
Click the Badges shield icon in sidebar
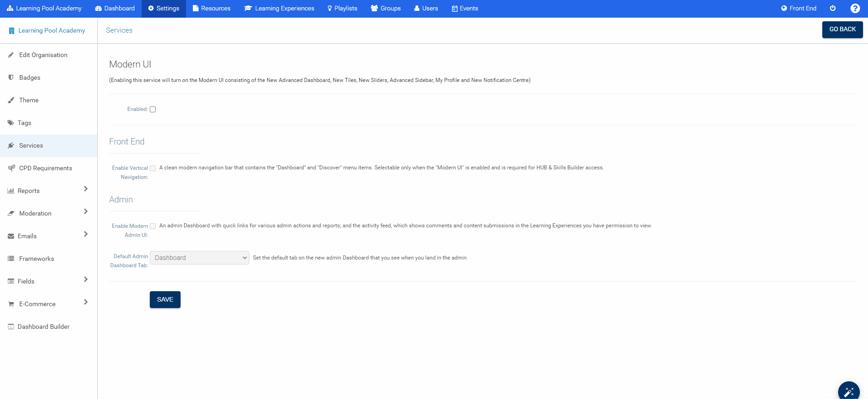coord(11,77)
